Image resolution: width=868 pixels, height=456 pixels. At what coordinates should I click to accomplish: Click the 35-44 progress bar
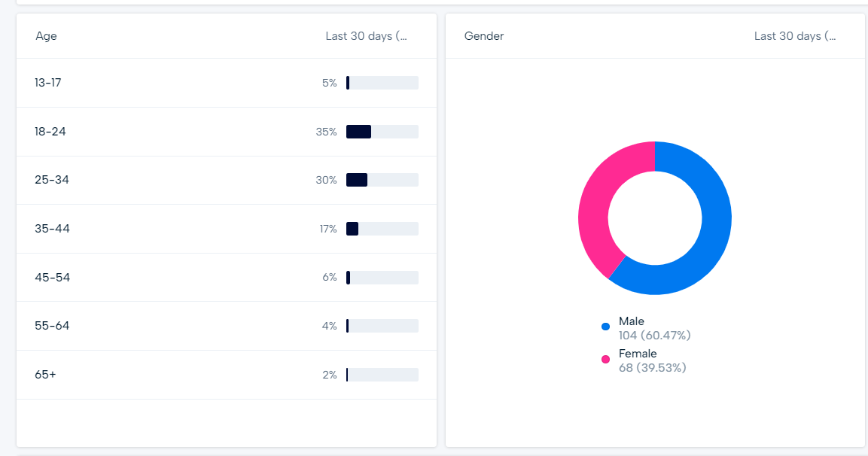(x=381, y=229)
